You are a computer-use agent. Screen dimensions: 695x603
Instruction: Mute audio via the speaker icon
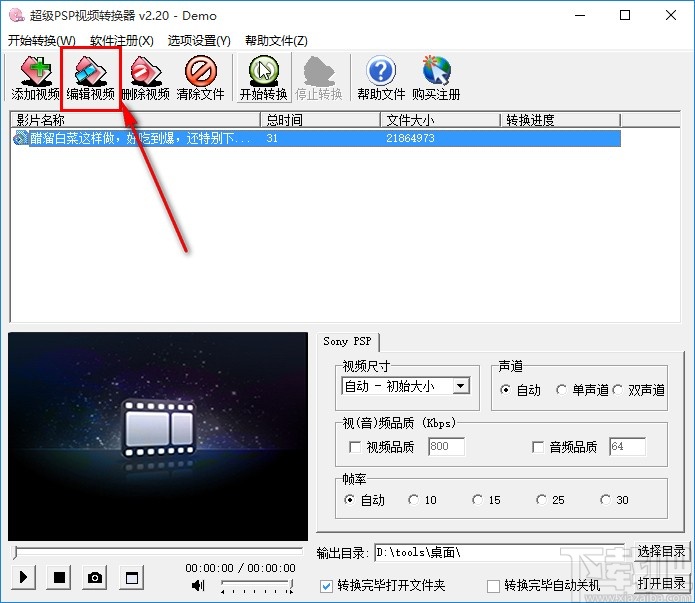(x=198, y=585)
